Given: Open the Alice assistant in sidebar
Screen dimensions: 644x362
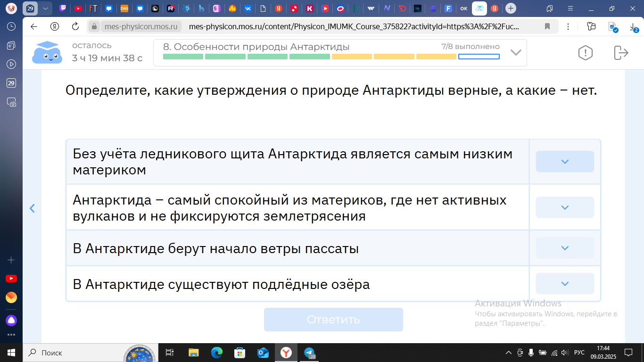Looking at the screenshot, I should click(11, 321).
